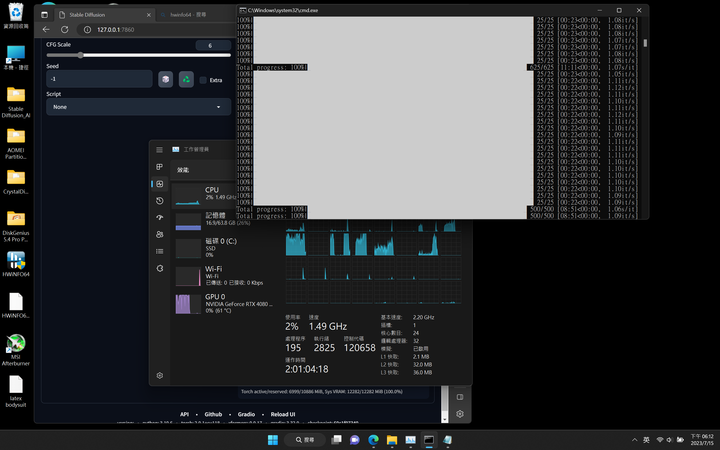Switch to cmd window via taskbar
This screenshot has height=450, width=720.
(x=429, y=440)
